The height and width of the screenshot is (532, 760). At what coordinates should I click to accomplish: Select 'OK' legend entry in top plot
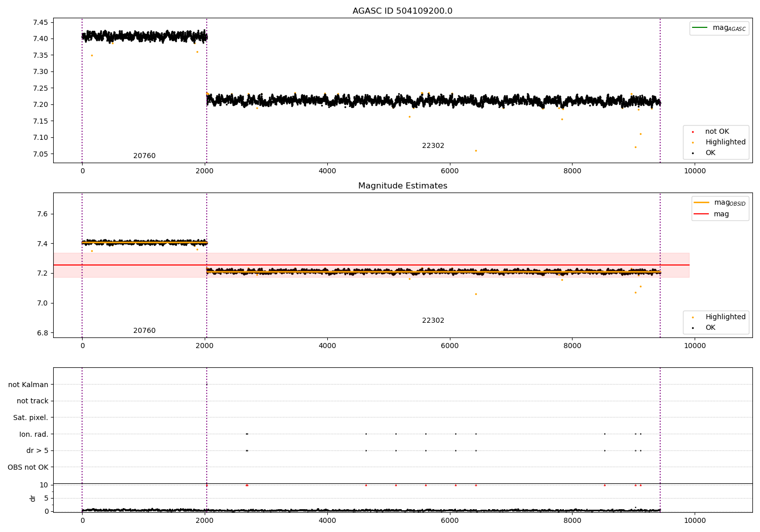pos(710,153)
